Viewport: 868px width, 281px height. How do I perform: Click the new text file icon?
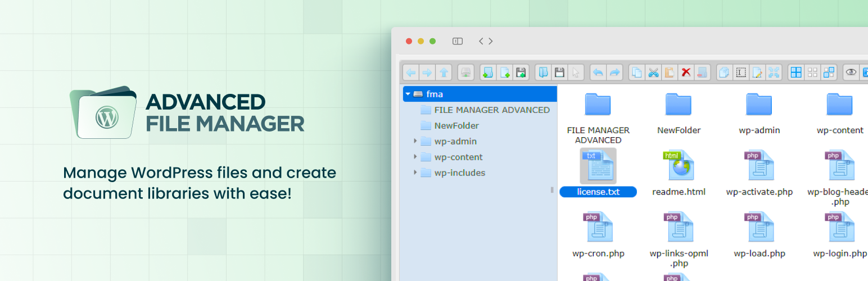coord(504,72)
